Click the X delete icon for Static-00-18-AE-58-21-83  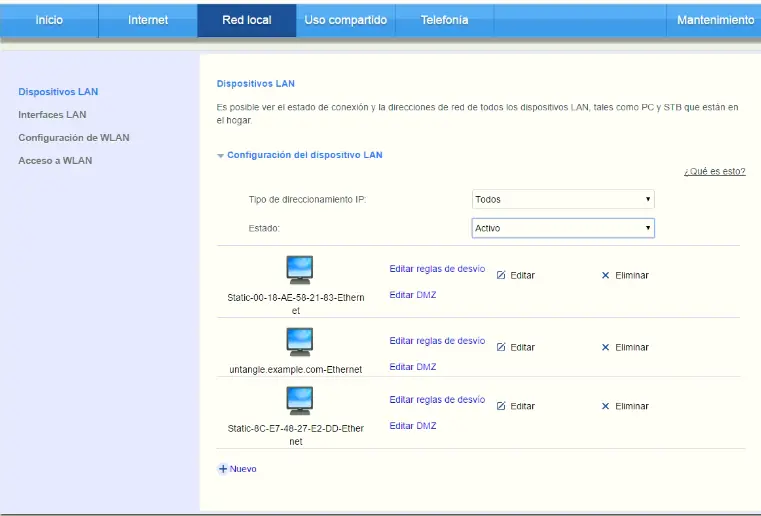point(605,275)
